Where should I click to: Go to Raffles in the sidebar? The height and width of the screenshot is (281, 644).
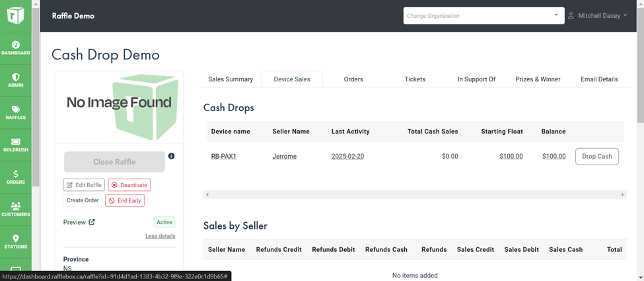(16, 112)
